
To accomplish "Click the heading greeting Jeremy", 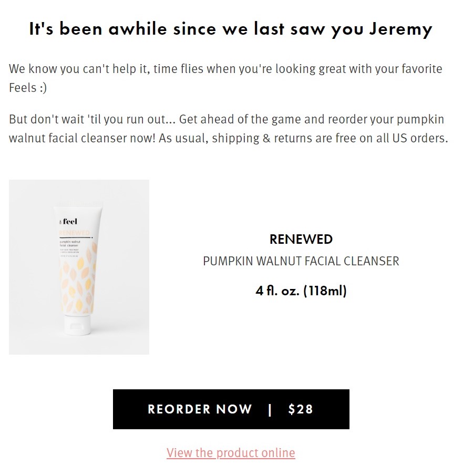I will tap(231, 29).
